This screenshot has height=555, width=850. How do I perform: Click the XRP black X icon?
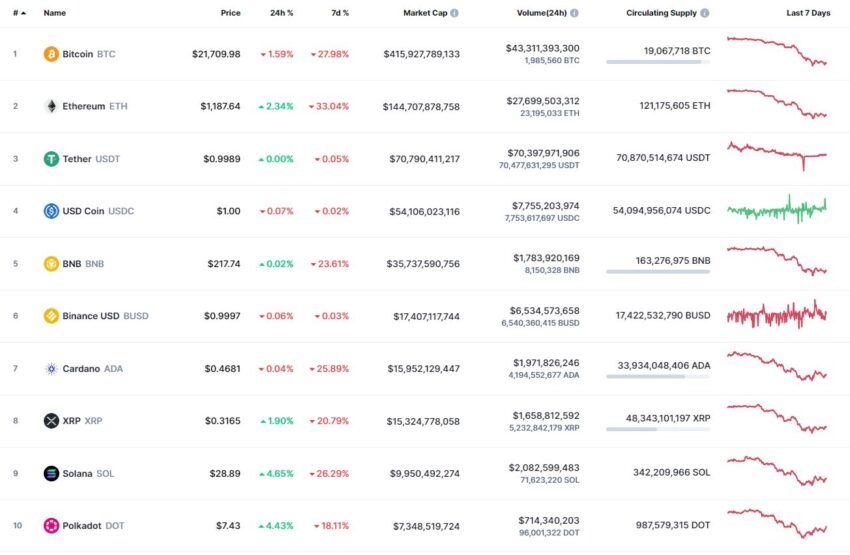pos(51,421)
